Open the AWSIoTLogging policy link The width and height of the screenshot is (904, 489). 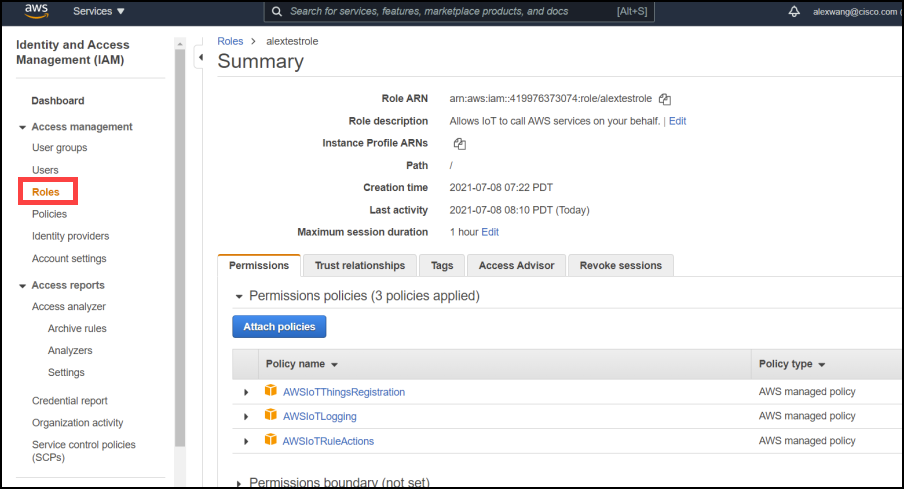(319, 416)
